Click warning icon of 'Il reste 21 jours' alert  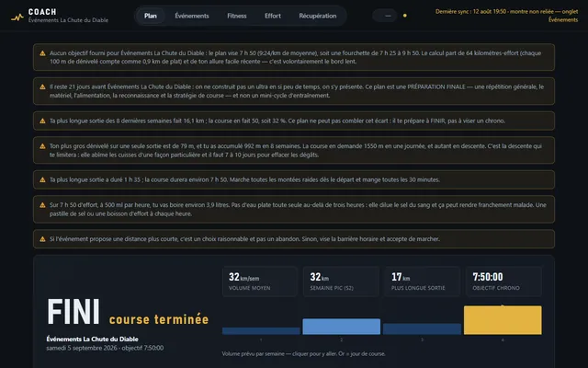[43, 86]
